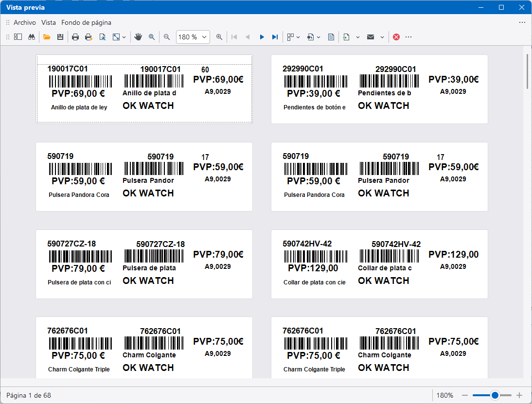This screenshot has width=532, height=404.
Task: Click the vertical scrollbar thumb
Action: [x=527, y=71]
